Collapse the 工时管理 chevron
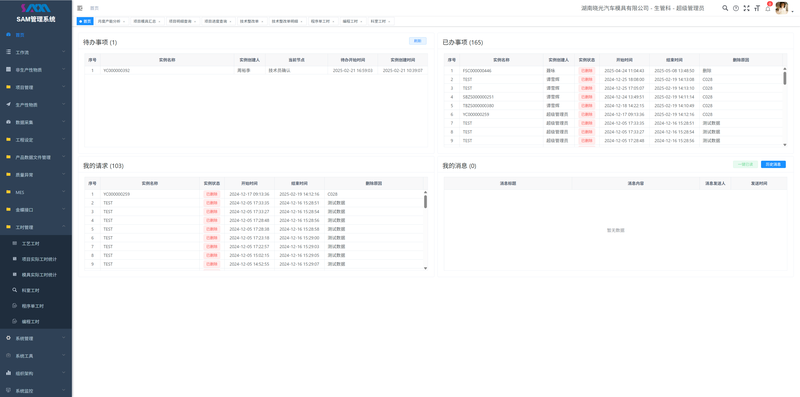This screenshot has width=800, height=397. (x=64, y=227)
